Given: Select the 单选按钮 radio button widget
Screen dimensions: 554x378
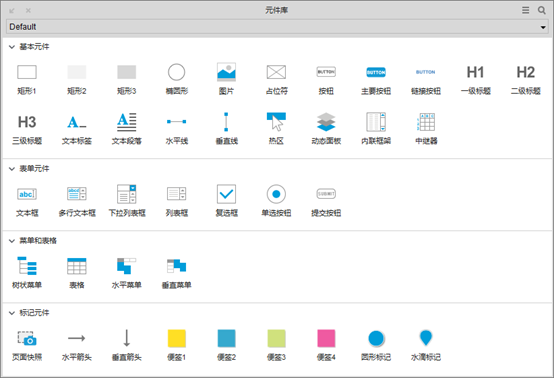Looking at the screenshot, I should [276, 200].
